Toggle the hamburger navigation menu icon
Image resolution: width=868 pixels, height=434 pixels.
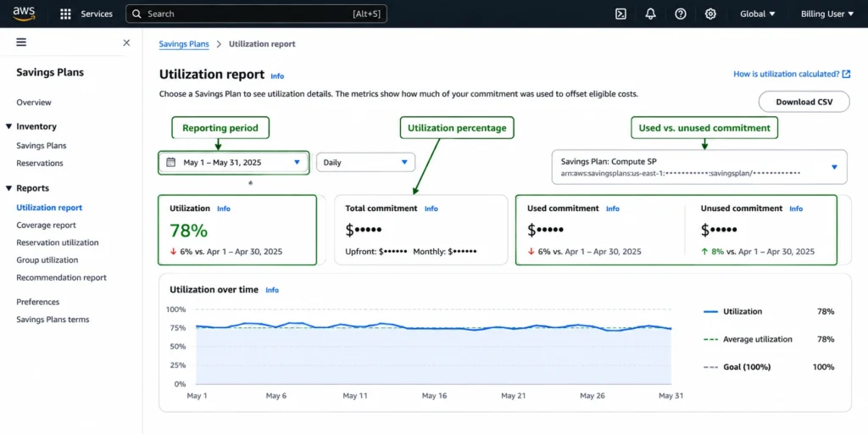click(x=21, y=42)
